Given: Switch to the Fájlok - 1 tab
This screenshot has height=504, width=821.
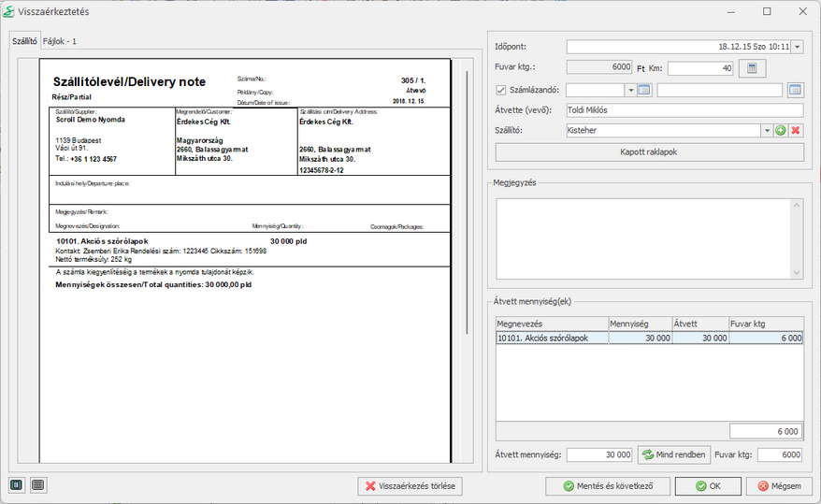Looking at the screenshot, I should click(x=60, y=41).
